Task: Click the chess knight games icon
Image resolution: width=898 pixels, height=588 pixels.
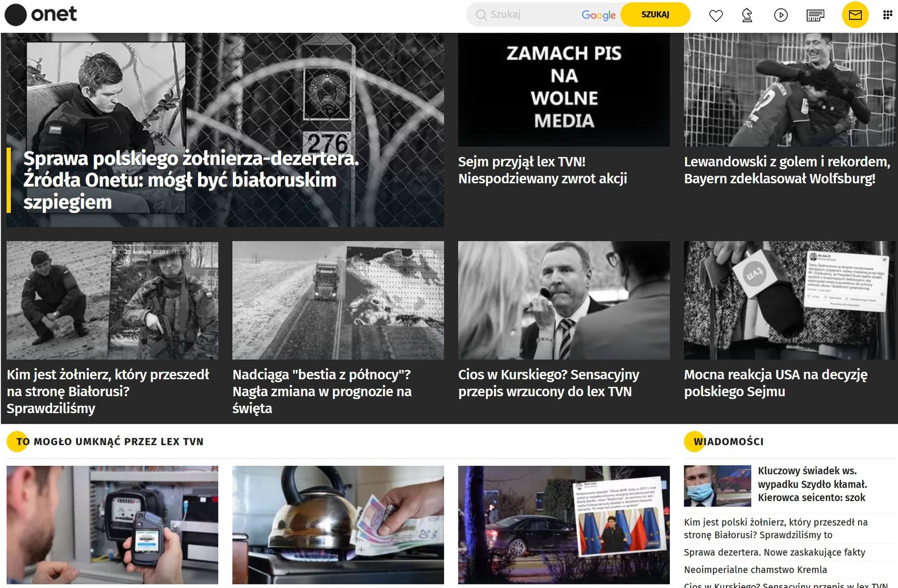Action: [x=747, y=16]
